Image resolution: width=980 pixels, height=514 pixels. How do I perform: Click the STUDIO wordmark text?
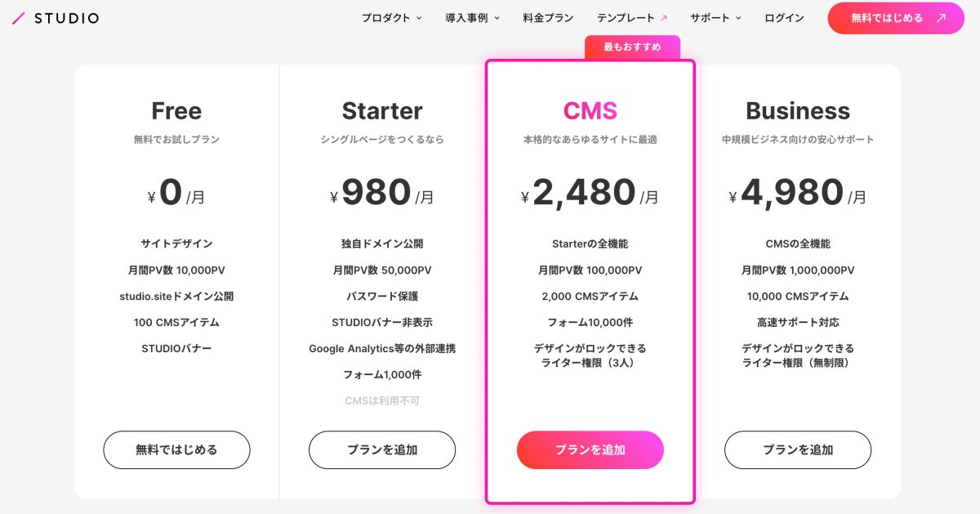66,18
